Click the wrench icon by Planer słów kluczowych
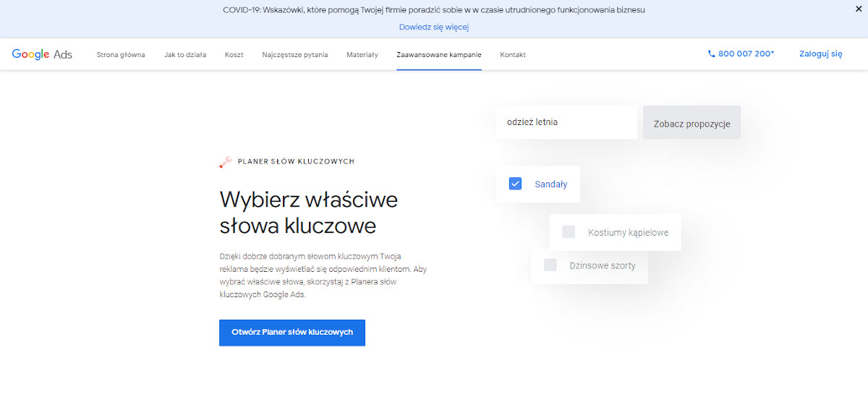The height and width of the screenshot is (397, 868). pyautogui.click(x=226, y=162)
